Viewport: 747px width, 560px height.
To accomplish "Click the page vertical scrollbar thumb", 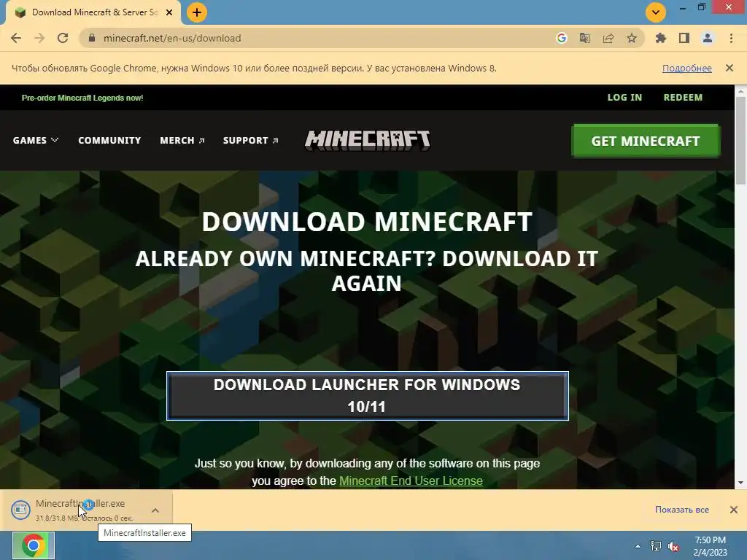I will pos(741,141).
